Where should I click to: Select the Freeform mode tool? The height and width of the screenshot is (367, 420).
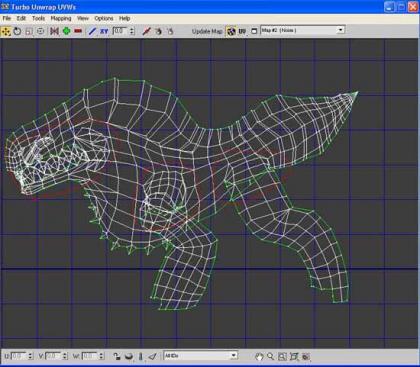click(40, 31)
